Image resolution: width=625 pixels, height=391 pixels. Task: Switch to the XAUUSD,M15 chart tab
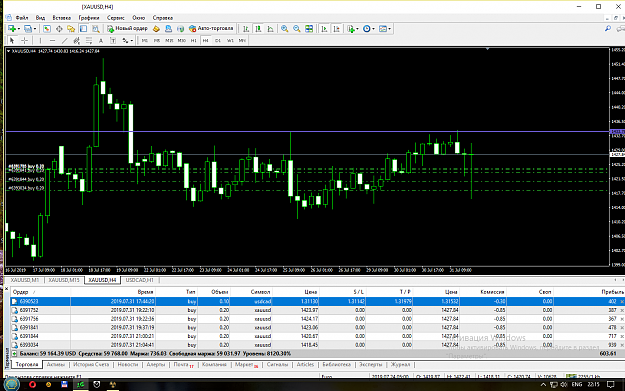64,280
